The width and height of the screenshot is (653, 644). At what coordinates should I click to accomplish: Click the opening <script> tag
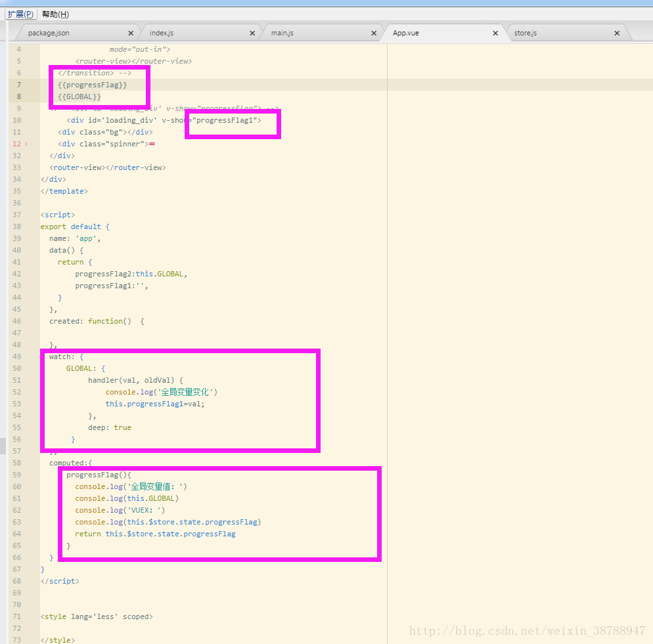57,215
